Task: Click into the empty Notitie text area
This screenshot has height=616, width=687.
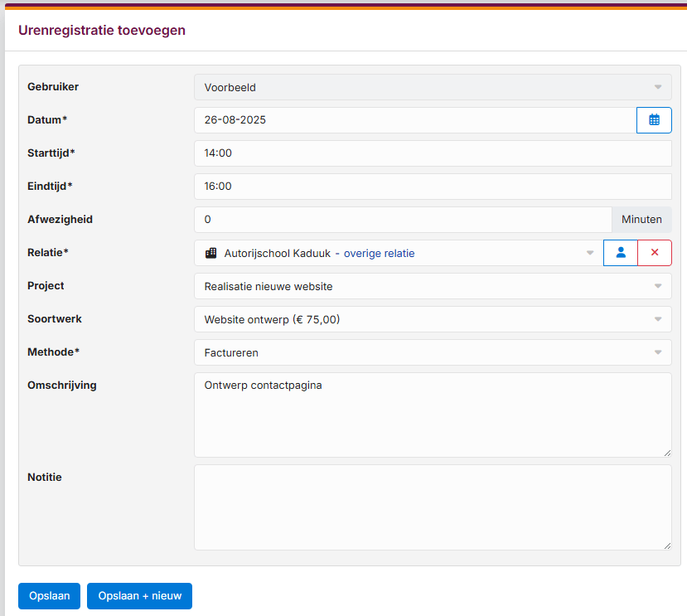Action: point(433,507)
